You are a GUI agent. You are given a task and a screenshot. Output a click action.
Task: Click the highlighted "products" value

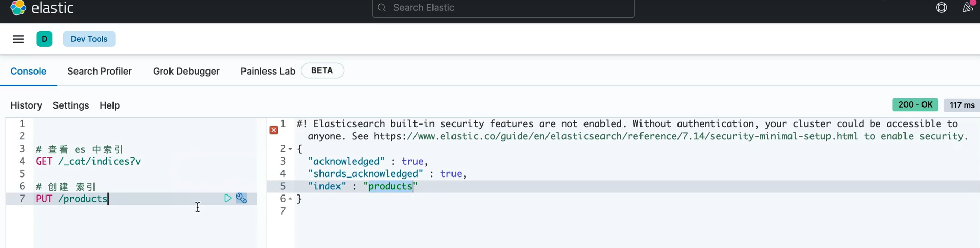(390, 186)
